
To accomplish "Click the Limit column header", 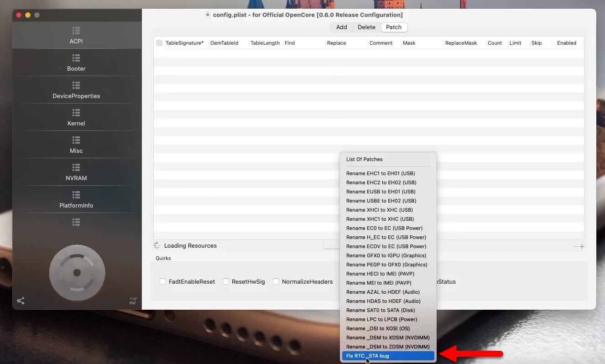I will pos(516,43).
